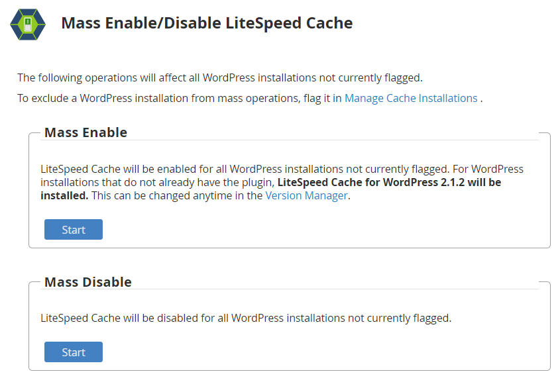Open the Manage Cache Installations link
The width and height of the screenshot is (560, 392).
click(411, 98)
